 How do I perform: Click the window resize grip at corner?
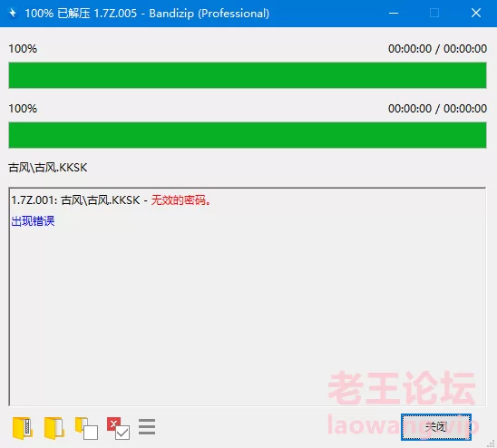click(x=492, y=443)
